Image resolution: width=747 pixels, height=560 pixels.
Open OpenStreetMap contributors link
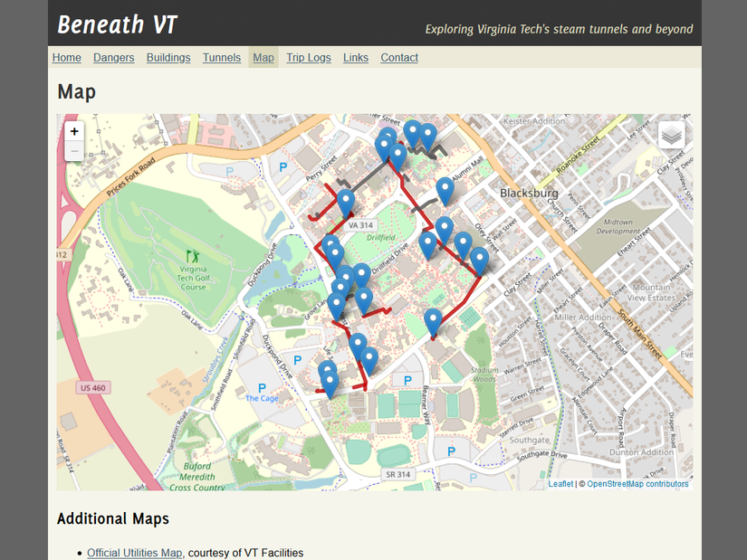[637, 484]
